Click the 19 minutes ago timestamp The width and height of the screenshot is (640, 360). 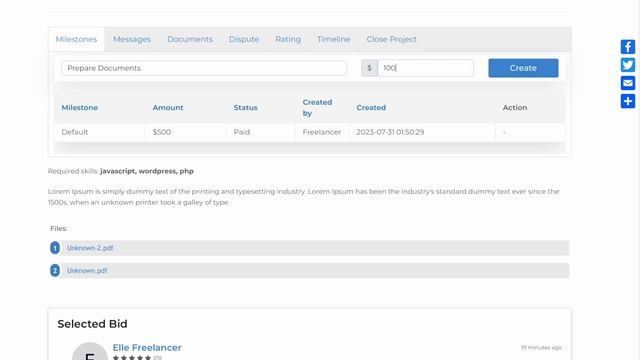(541, 347)
